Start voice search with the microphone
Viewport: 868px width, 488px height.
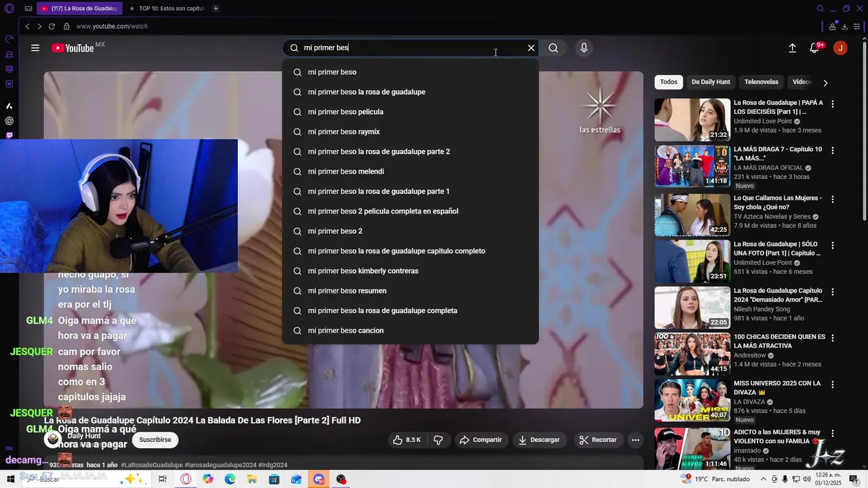(584, 48)
